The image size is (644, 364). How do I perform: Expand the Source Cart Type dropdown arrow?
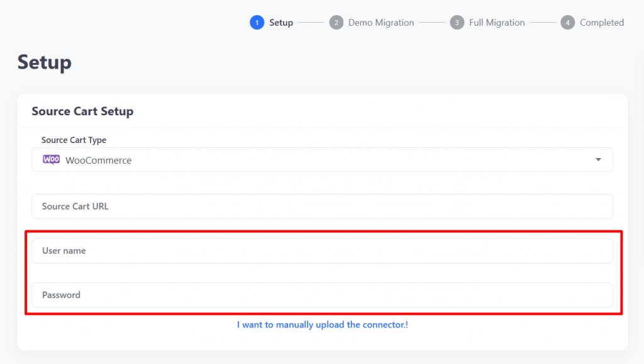[599, 159]
